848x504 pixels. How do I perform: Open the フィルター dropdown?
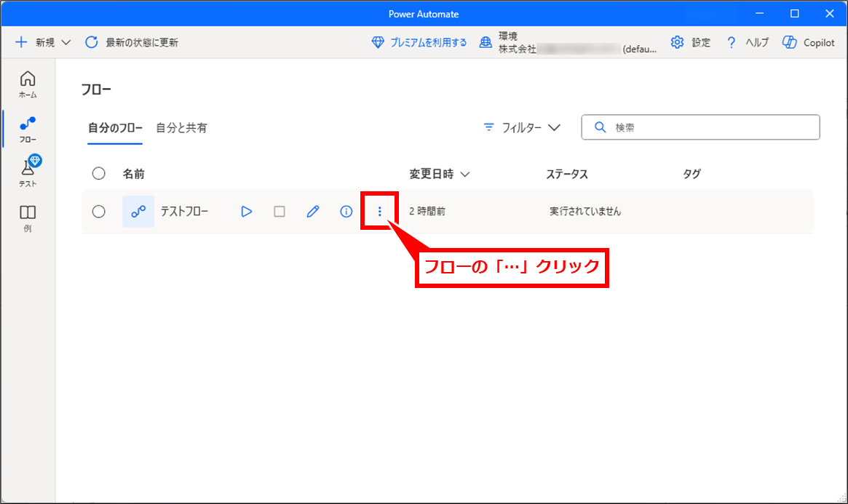[522, 127]
